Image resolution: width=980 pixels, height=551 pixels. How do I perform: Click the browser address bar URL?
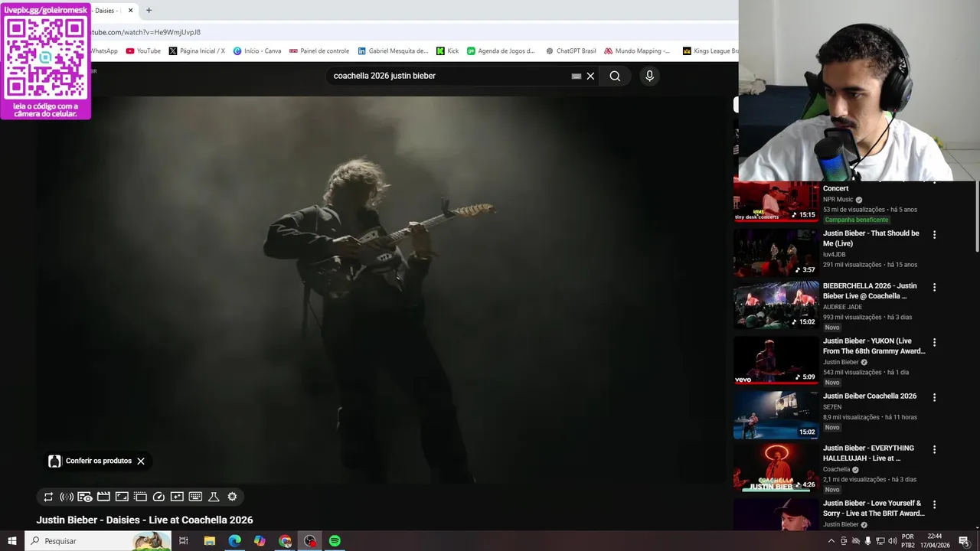pos(145,32)
